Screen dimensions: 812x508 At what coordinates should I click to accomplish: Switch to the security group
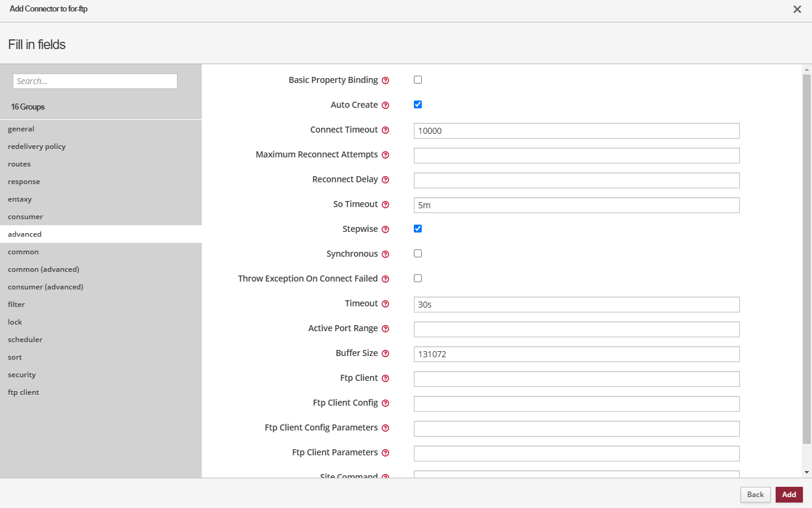click(22, 375)
